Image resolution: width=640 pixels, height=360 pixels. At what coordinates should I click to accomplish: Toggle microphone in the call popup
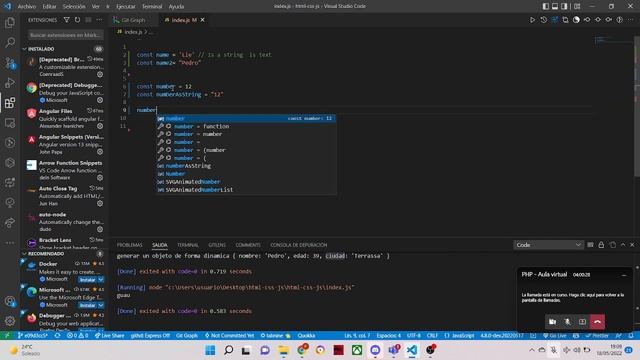567,322
